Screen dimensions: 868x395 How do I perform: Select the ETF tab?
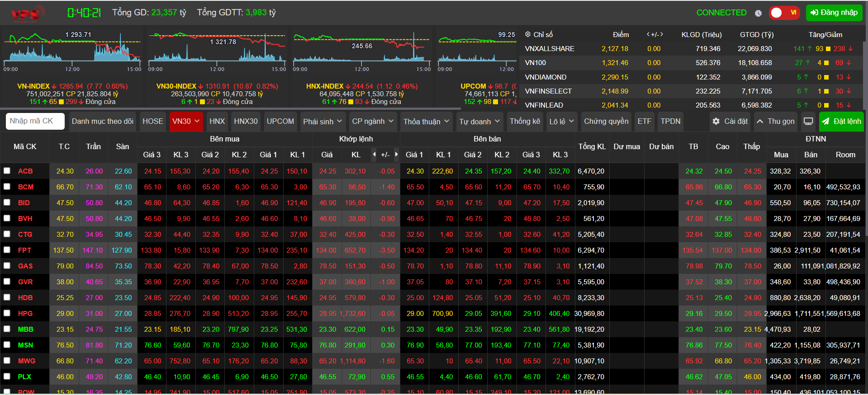tap(645, 121)
